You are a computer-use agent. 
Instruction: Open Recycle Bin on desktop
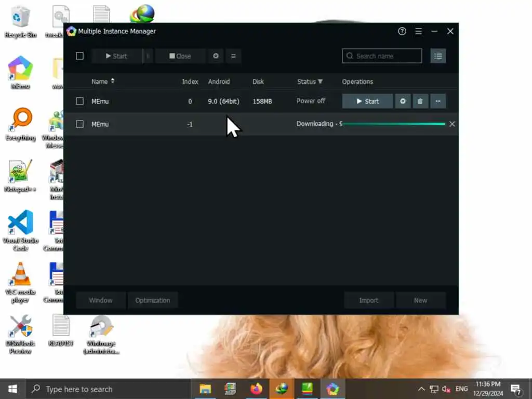click(20, 22)
